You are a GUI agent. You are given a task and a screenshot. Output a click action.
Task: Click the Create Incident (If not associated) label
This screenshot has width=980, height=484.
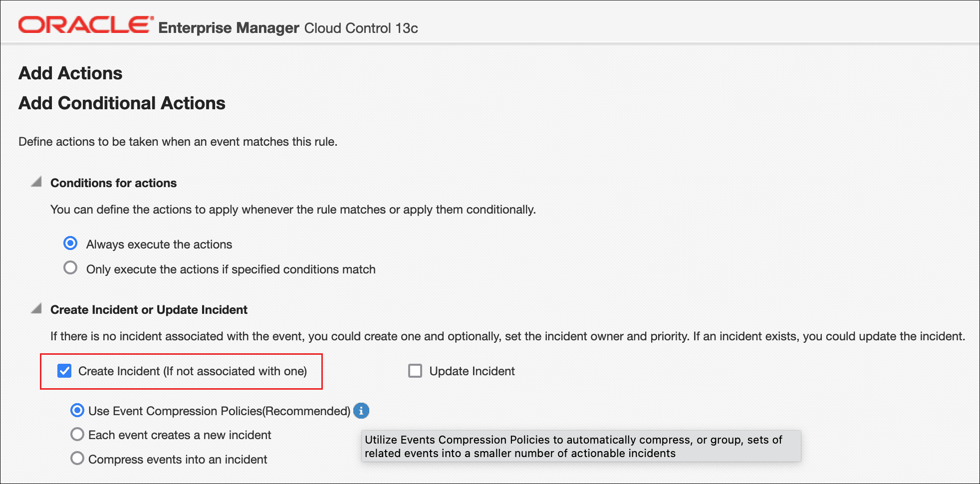(x=192, y=371)
